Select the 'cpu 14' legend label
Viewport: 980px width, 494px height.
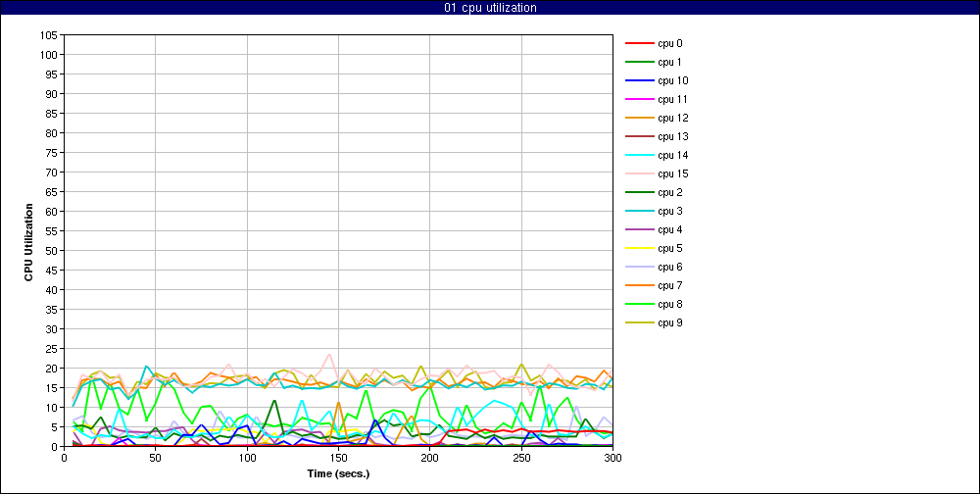pyautogui.click(x=672, y=156)
